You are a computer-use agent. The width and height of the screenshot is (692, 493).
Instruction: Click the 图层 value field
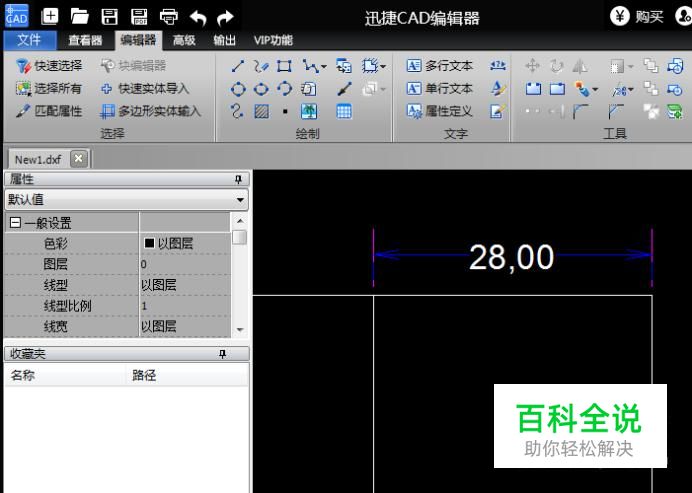[x=185, y=264]
